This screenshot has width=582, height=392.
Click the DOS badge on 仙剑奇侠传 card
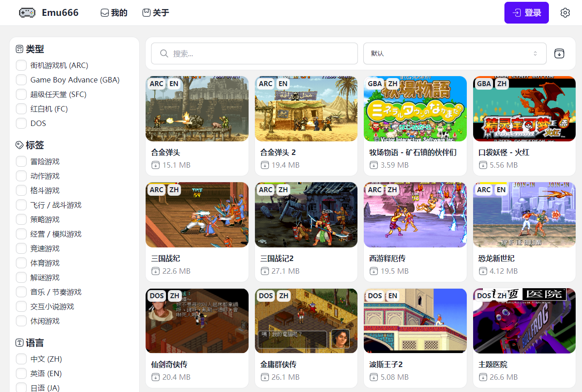point(157,296)
